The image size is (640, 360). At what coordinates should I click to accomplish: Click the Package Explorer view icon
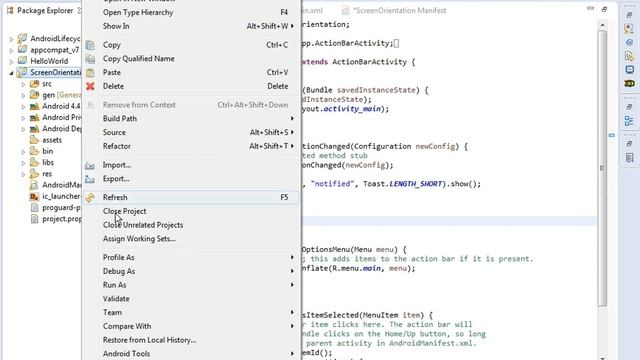pos(10,11)
